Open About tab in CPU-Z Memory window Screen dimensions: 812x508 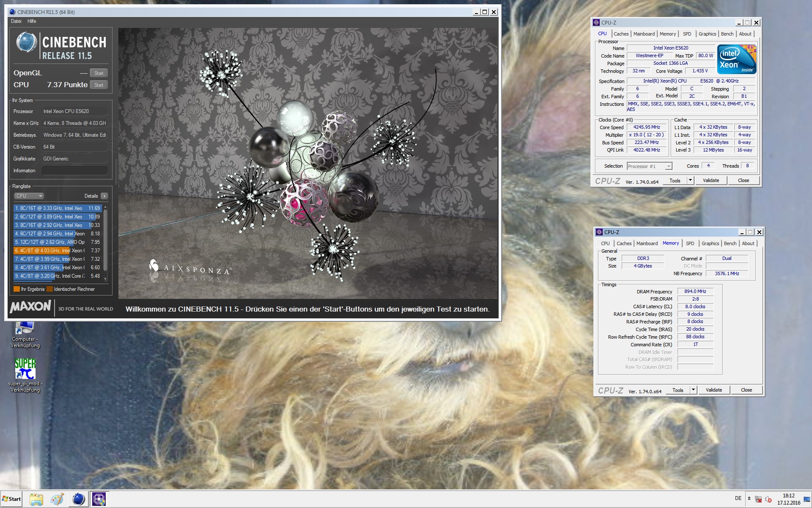coord(748,243)
